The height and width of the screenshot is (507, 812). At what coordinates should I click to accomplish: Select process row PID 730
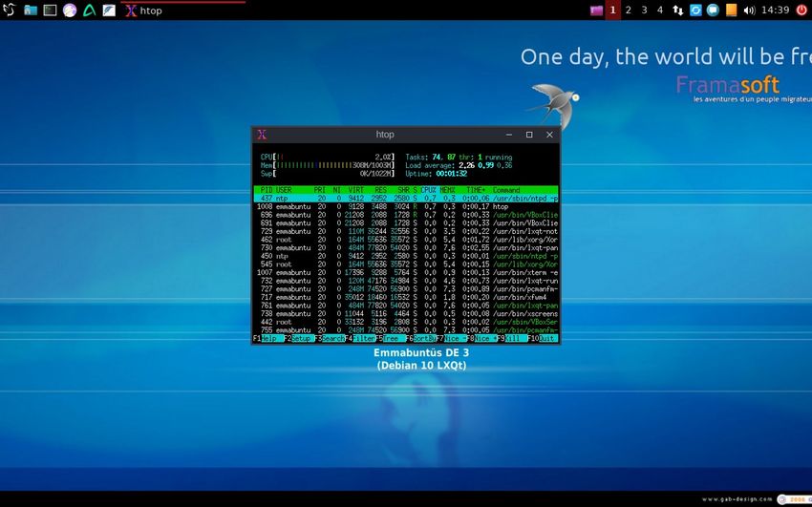(x=406, y=248)
